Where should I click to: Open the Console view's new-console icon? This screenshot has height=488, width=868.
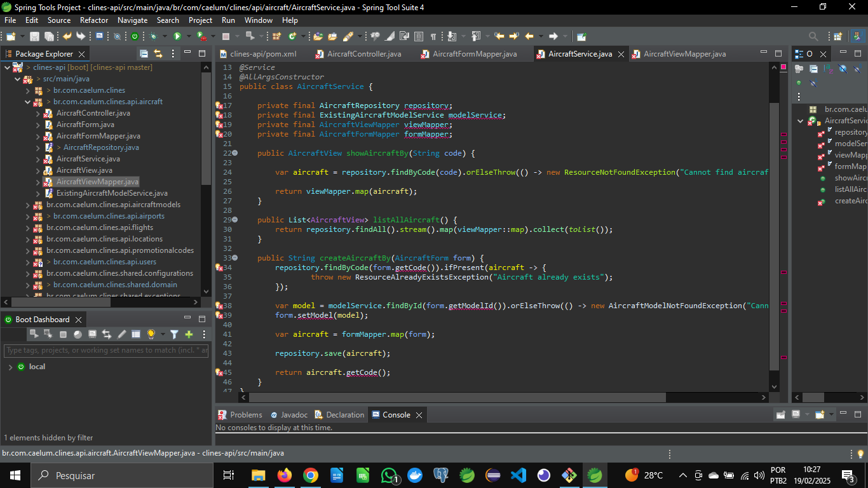(x=820, y=414)
